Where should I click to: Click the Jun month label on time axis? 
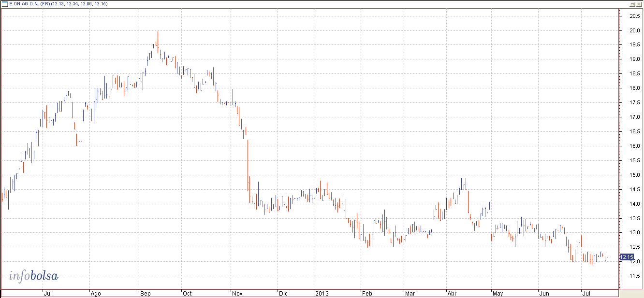coord(544,293)
